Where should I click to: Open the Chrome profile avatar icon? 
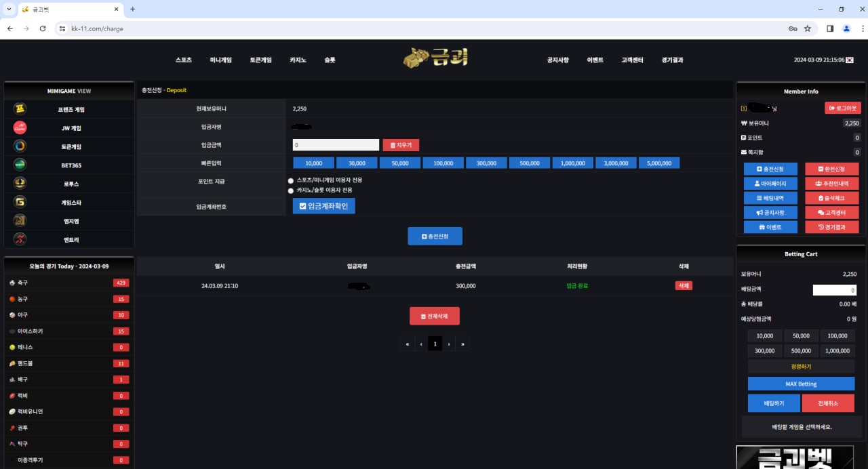(846, 28)
